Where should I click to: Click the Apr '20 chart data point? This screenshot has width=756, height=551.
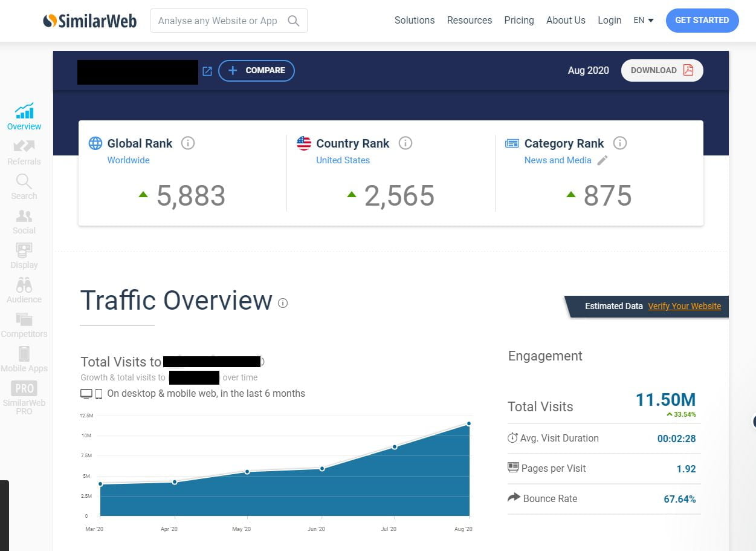pos(175,482)
